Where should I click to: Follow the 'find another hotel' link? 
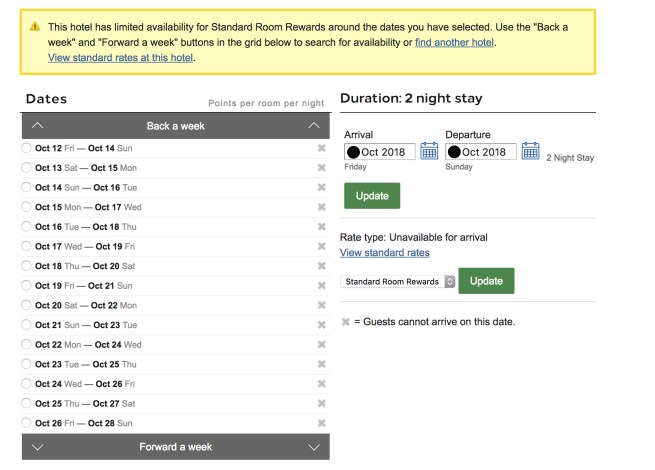(x=454, y=42)
